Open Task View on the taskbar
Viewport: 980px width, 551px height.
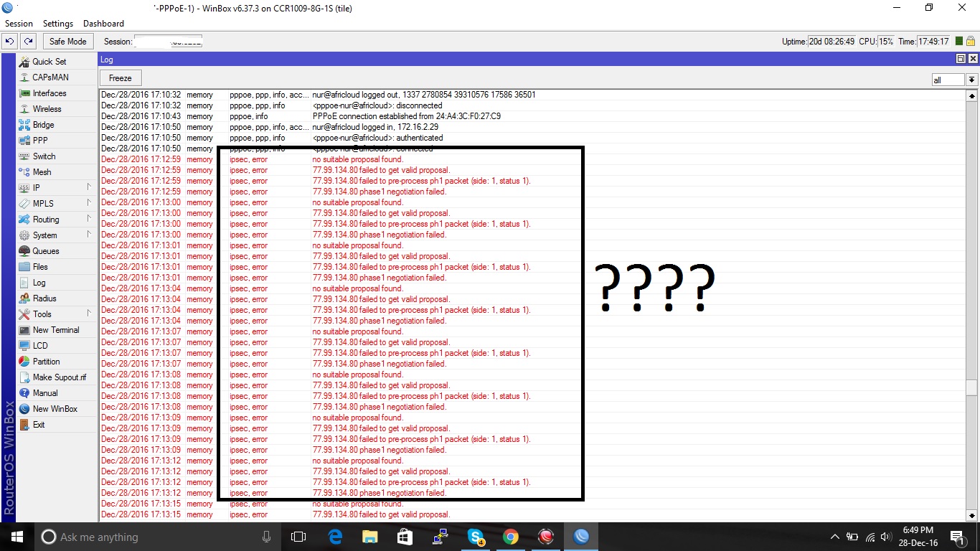tap(298, 536)
